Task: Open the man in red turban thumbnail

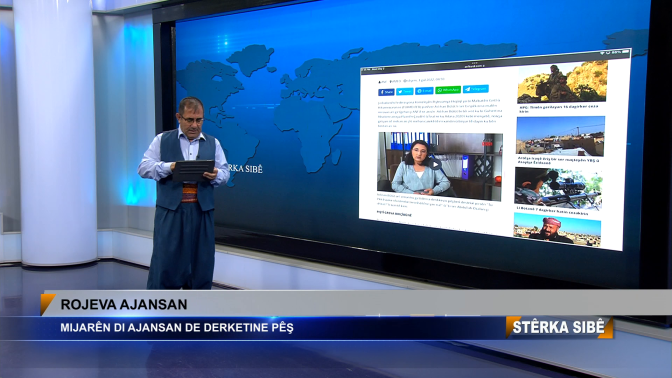Action: click(557, 230)
